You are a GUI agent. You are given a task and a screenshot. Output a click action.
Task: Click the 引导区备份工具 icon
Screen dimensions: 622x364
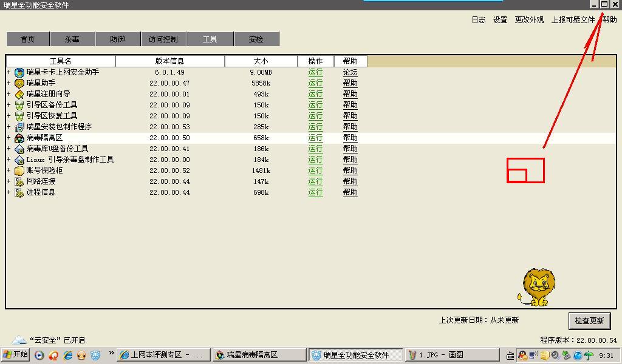click(19, 105)
